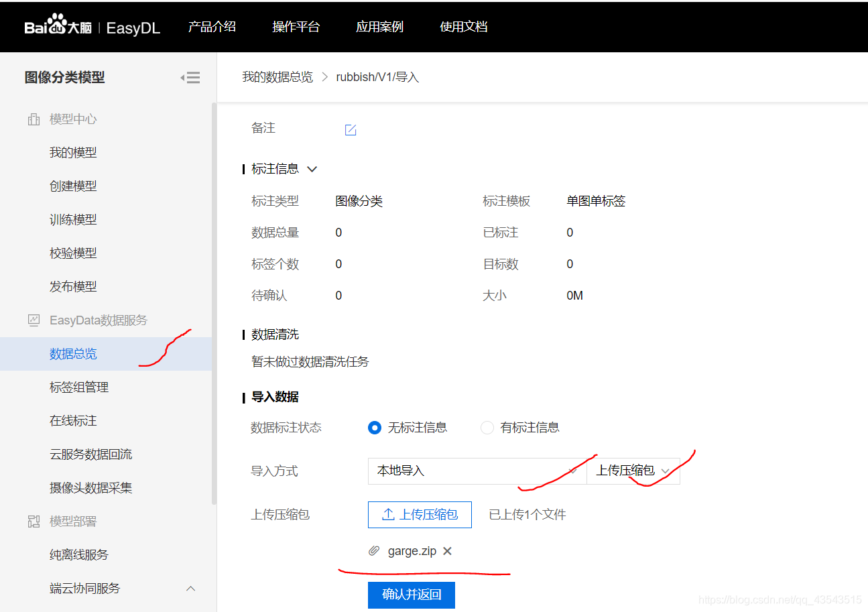Click the 导入数据 section heading
Screen dimensions: 868x612
coord(275,397)
